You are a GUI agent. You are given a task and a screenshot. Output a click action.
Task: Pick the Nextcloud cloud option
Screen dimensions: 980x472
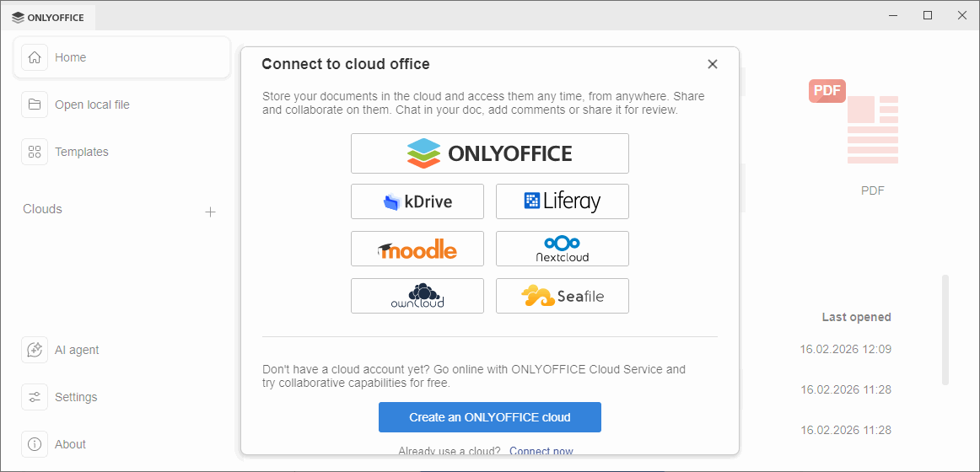coord(562,249)
